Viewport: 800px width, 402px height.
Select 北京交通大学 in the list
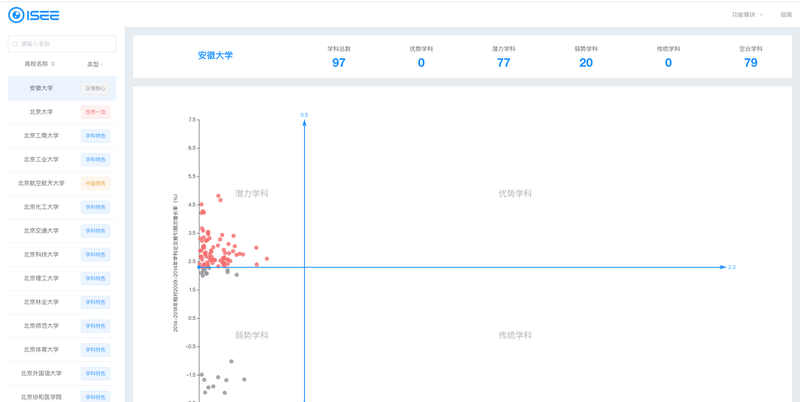click(62, 231)
